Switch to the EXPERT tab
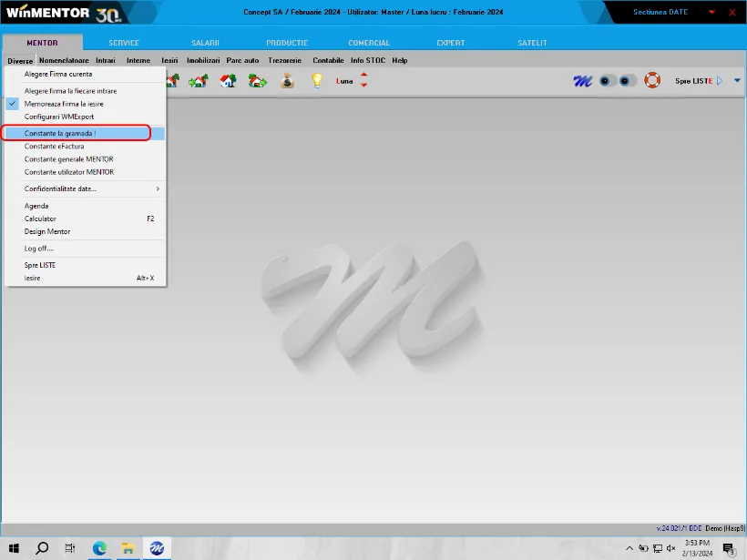747x560 pixels. (x=451, y=43)
